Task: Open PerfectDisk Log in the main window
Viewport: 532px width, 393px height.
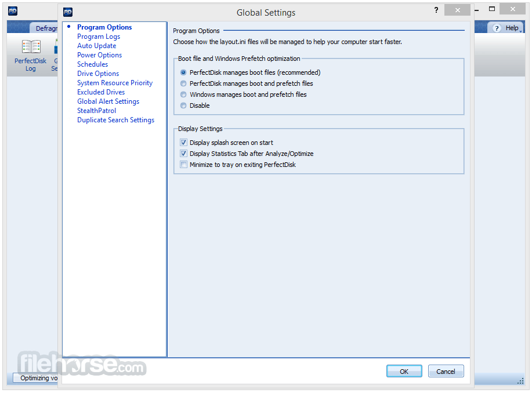Action: point(31,55)
